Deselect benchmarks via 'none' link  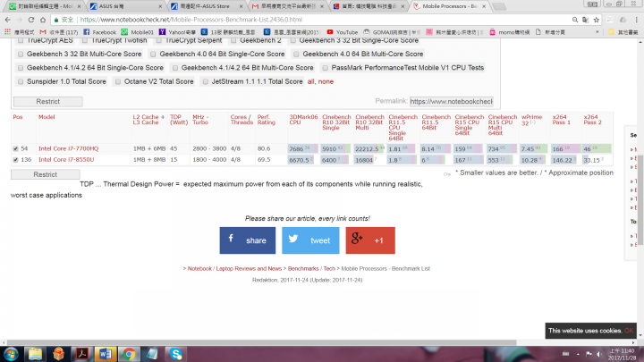[x=326, y=81]
